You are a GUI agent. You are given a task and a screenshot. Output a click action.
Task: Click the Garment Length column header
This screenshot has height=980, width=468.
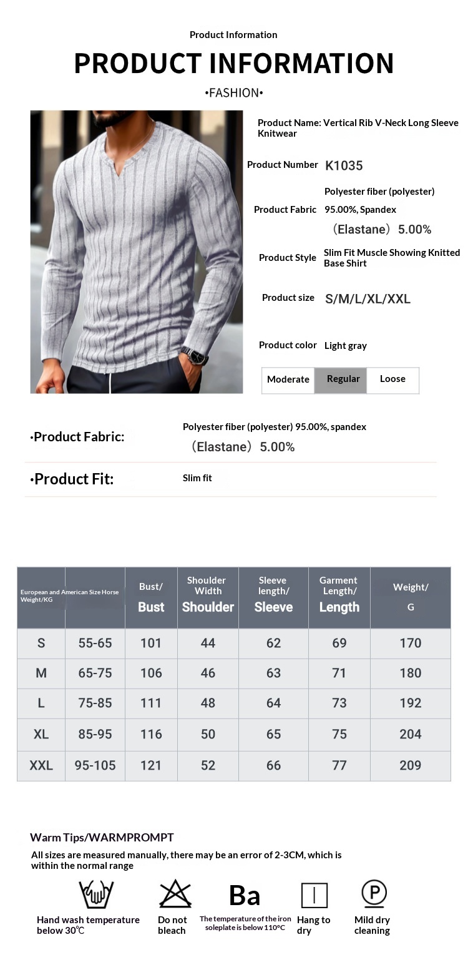click(339, 597)
